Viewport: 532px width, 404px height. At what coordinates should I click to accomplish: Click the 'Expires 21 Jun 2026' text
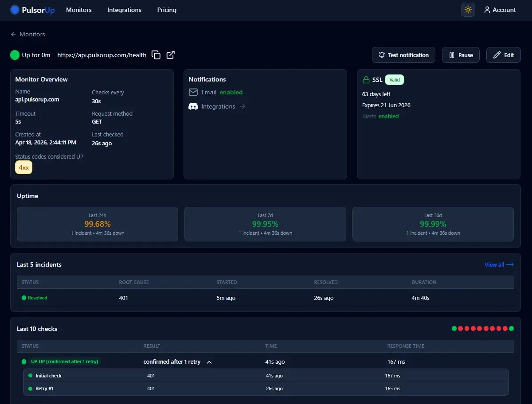click(x=386, y=105)
